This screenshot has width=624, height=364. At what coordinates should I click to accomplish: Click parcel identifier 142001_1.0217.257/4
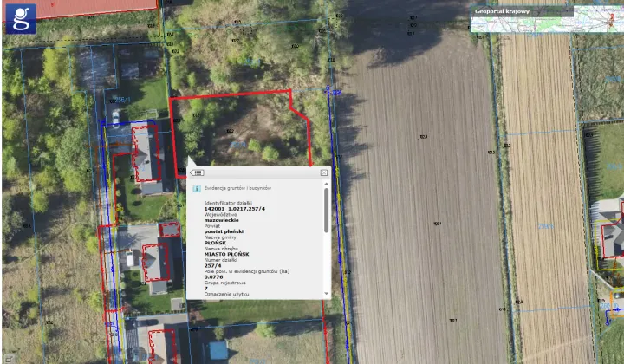tap(234, 209)
